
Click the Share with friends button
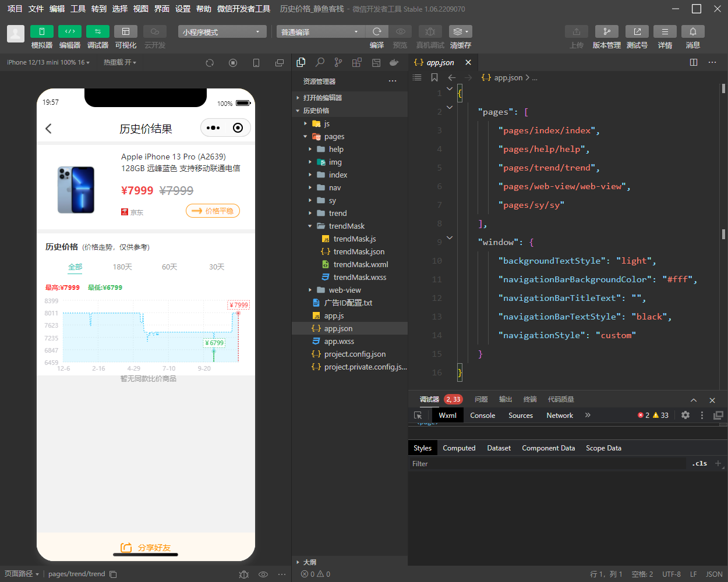(146, 548)
